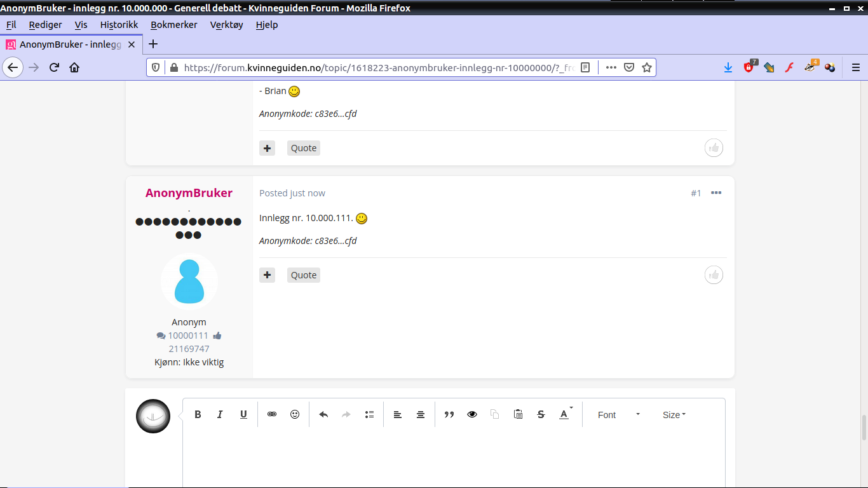This screenshot has width=868, height=488.
Task: Toggle Underline formatting in editor
Action: click(243, 414)
